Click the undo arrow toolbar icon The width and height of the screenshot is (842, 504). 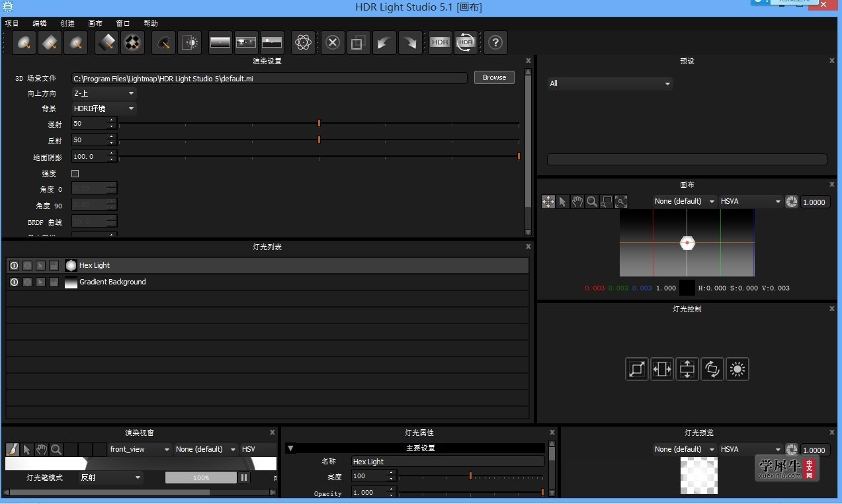click(384, 42)
